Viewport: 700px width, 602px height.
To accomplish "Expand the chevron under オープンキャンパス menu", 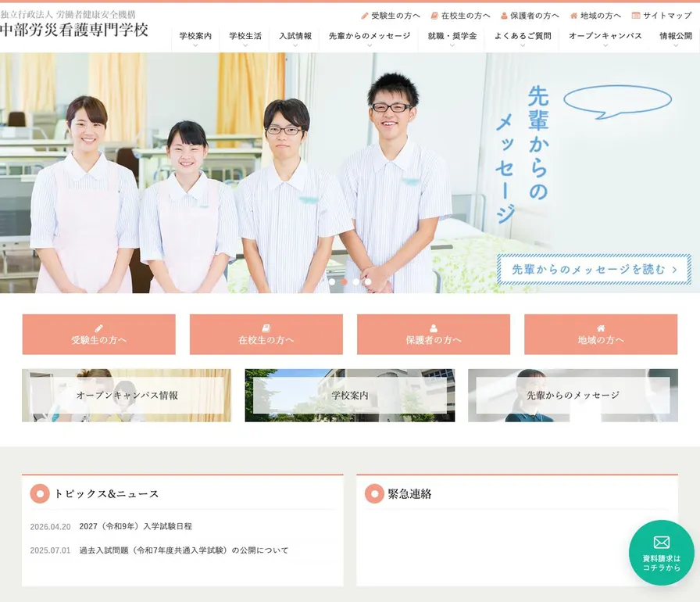I will pos(605,45).
